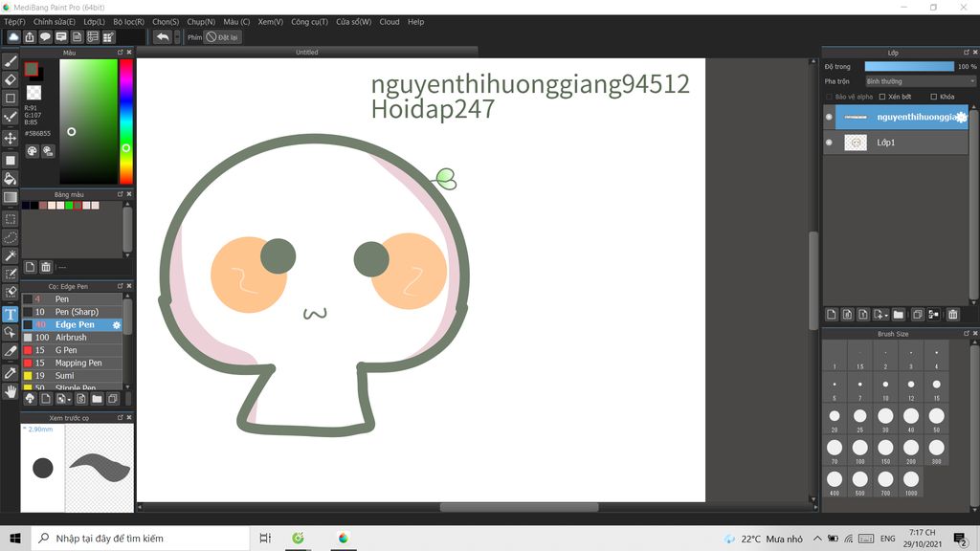Viewport: 980px width, 551px height.
Task: Click the duplicate layer icon
Action: (x=917, y=314)
